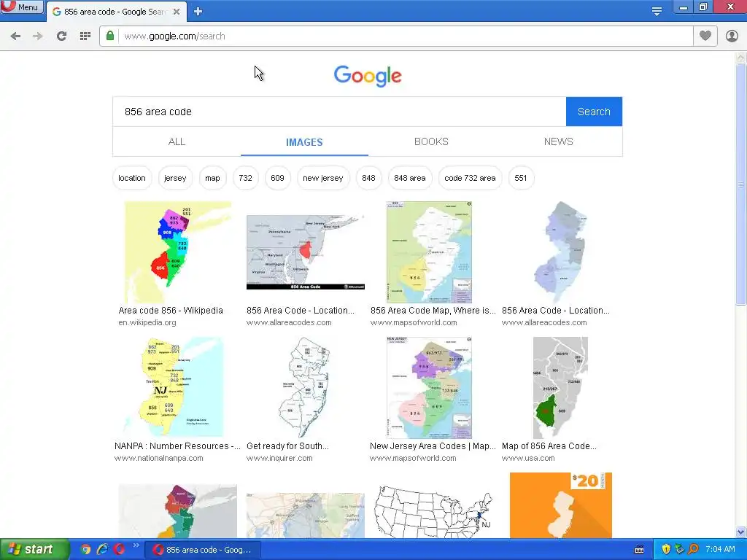Select '856 area code - Goog...' taskbar button
The height and width of the screenshot is (560, 747).
pyautogui.click(x=203, y=550)
